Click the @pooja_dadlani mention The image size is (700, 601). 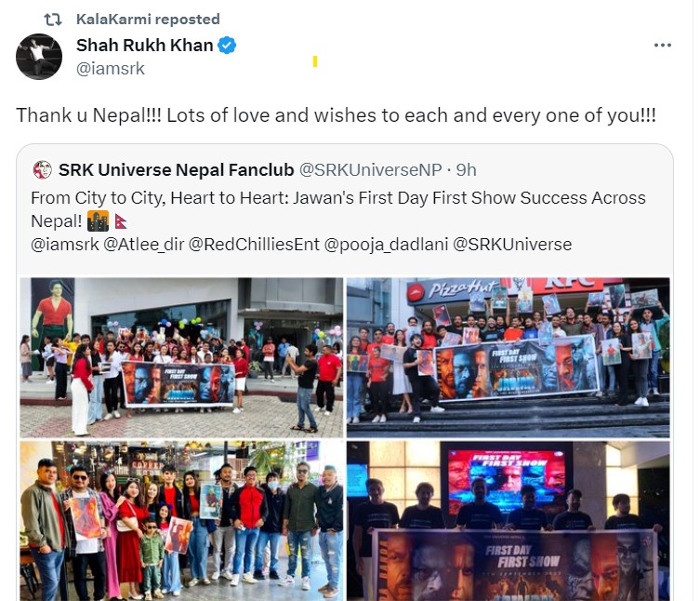(x=386, y=245)
